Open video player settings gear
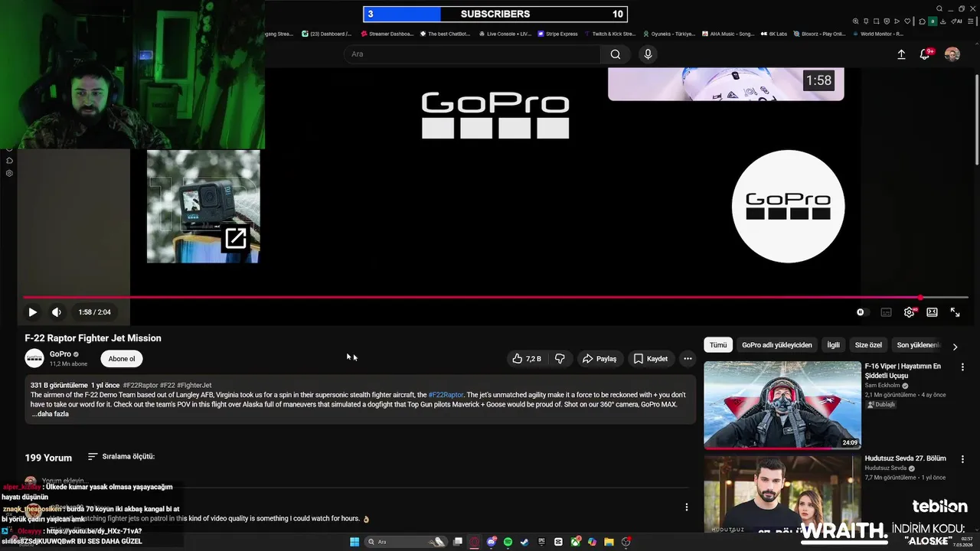This screenshot has width=980, height=551. click(909, 312)
